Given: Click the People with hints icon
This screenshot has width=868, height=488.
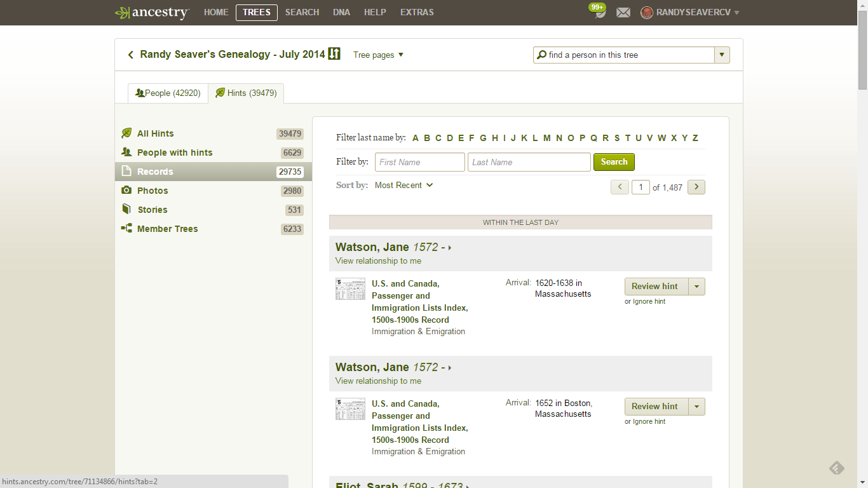Looking at the screenshot, I should tap(126, 152).
